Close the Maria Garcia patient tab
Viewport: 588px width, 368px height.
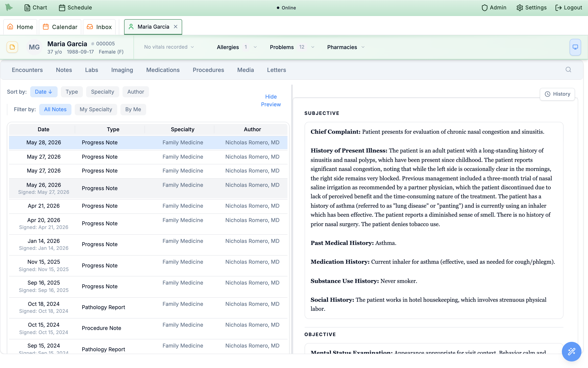[x=176, y=27]
